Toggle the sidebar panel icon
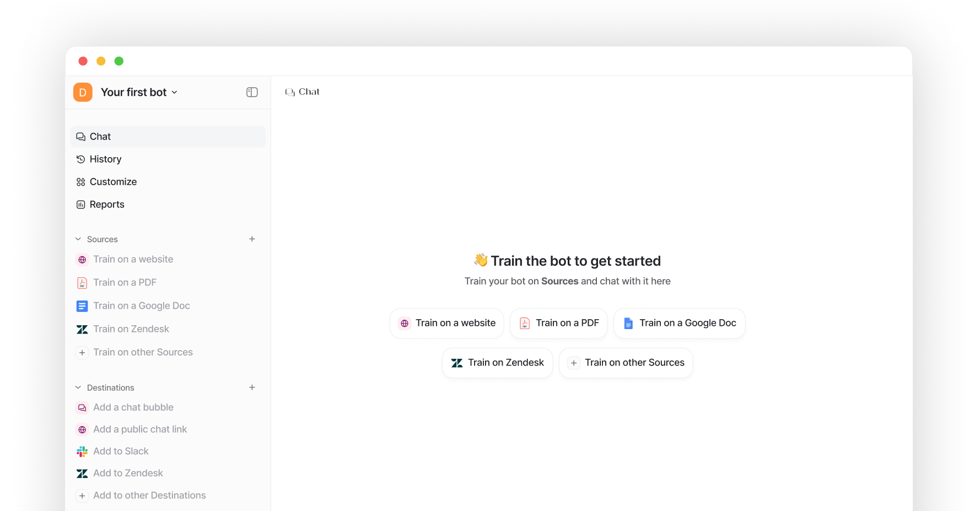The width and height of the screenshot is (980, 511). point(252,92)
